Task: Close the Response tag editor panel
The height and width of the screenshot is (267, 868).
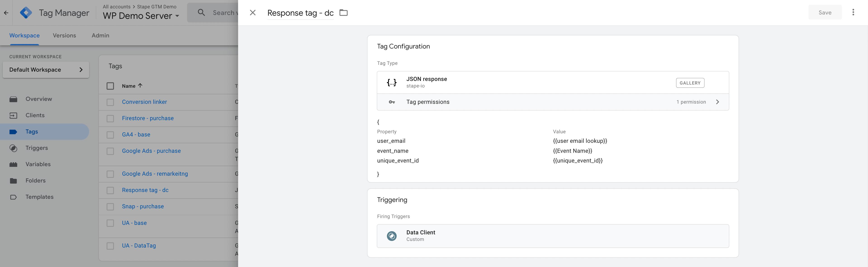Action: pyautogui.click(x=253, y=12)
